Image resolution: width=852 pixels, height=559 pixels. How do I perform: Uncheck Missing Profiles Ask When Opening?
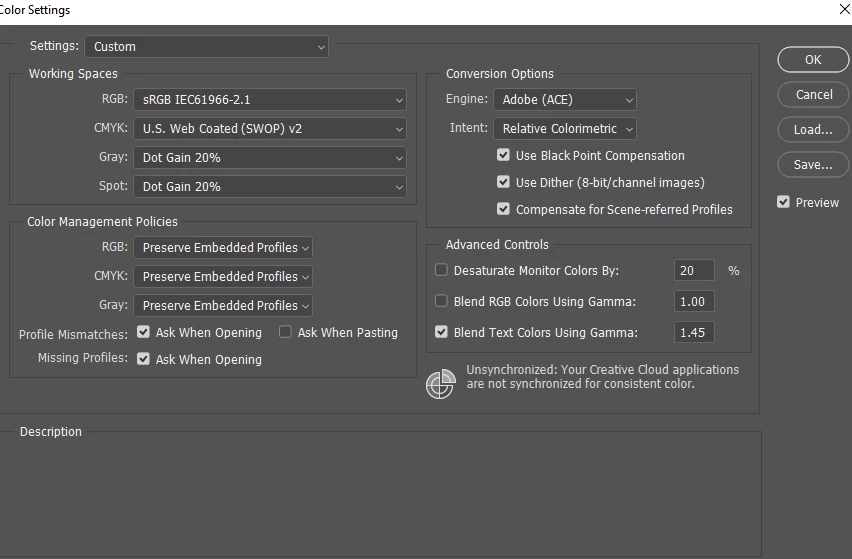pos(143,359)
